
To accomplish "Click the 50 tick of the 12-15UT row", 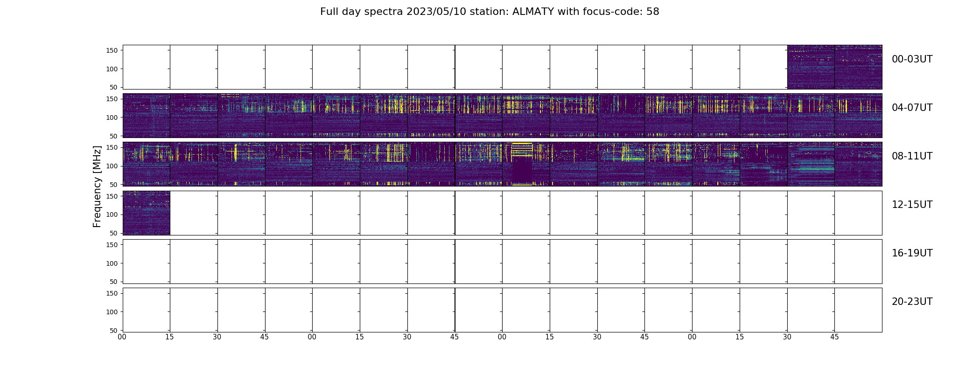I will (x=114, y=233).
